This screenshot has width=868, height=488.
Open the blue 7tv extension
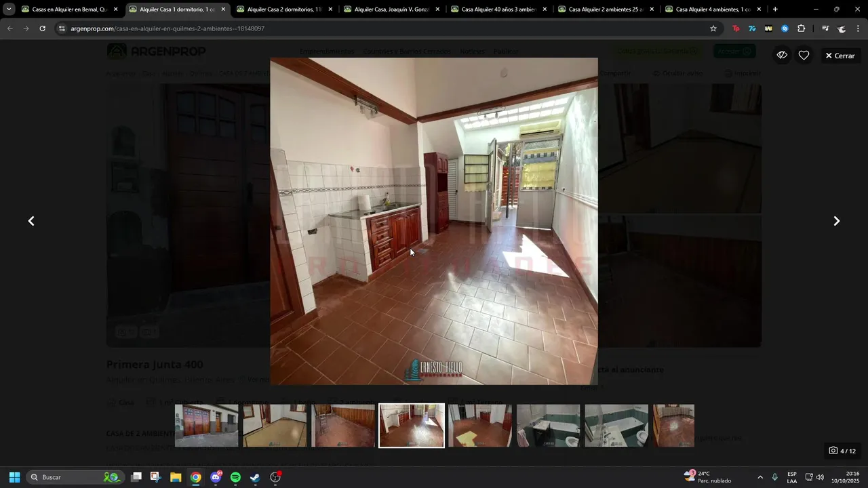[x=752, y=28]
